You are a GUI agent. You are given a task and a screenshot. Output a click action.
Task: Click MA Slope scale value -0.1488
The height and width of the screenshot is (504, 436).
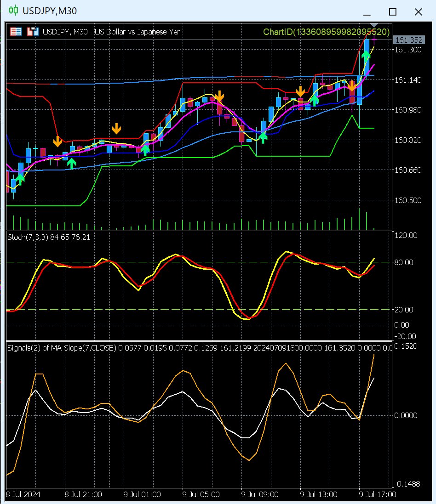coord(407,484)
